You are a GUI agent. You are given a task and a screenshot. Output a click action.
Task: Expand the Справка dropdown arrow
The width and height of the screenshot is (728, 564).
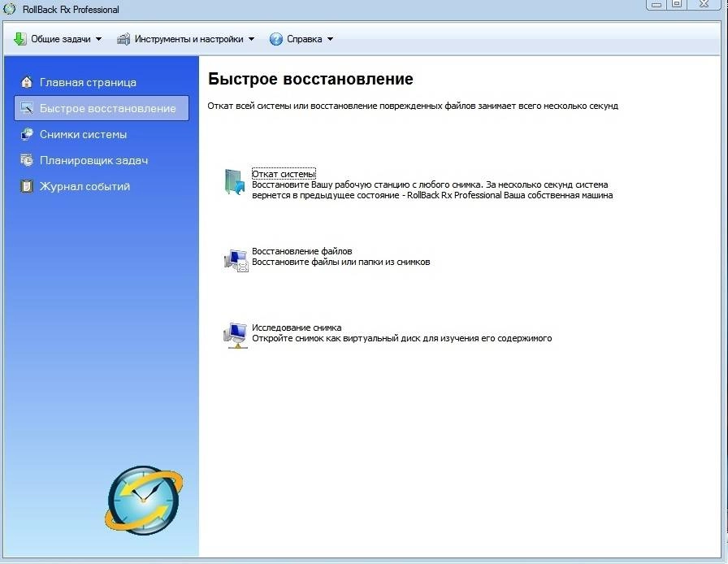click(330, 39)
